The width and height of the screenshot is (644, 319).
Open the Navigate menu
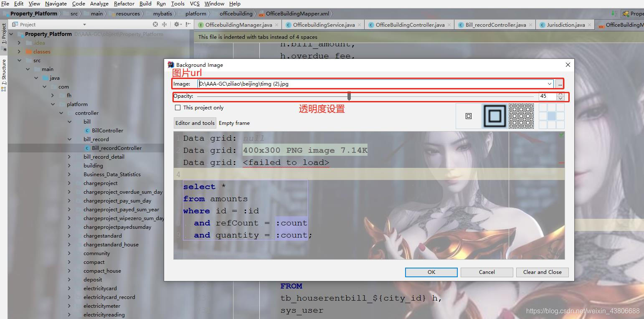(x=56, y=3)
